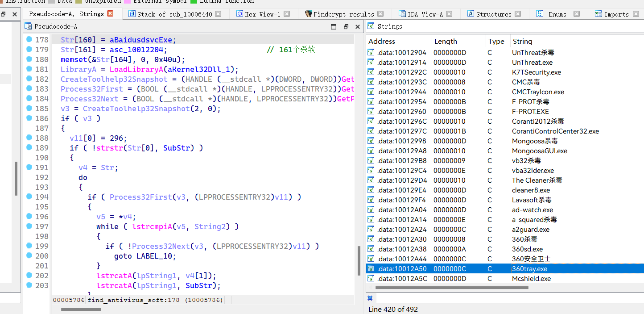Image resolution: width=644 pixels, height=314 pixels.
Task: Close the Enums tab
Action: pos(577,14)
